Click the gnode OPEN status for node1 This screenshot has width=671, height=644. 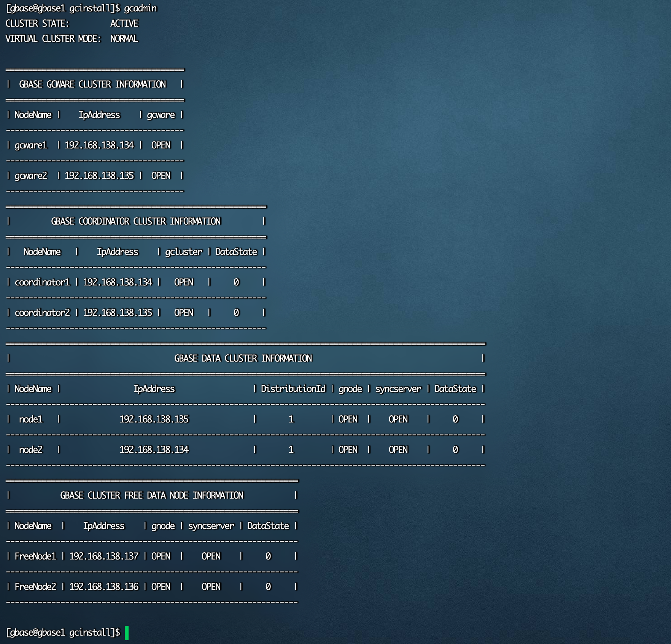(348, 419)
